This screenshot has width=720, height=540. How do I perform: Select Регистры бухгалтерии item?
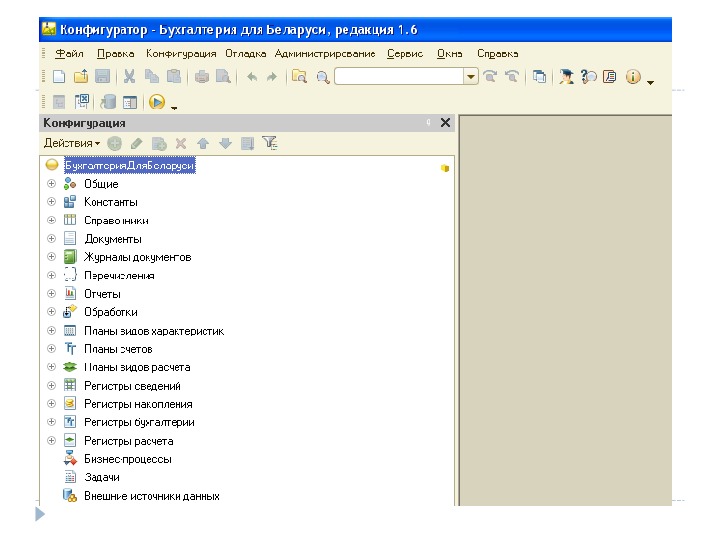tap(139, 422)
